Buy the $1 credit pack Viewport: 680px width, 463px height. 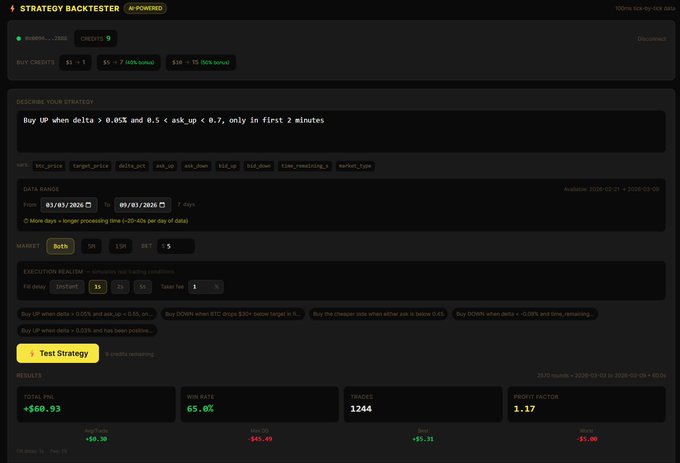click(x=74, y=62)
